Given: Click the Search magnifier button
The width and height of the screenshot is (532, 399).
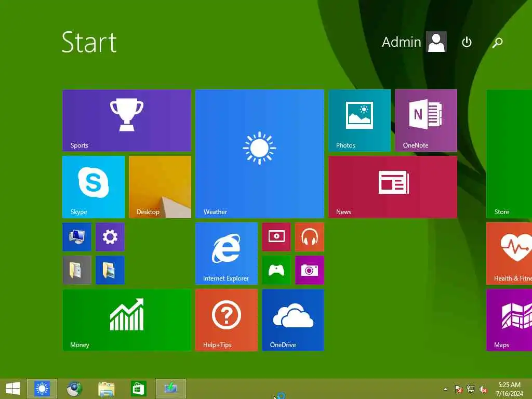Looking at the screenshot, I should (497, 42).
